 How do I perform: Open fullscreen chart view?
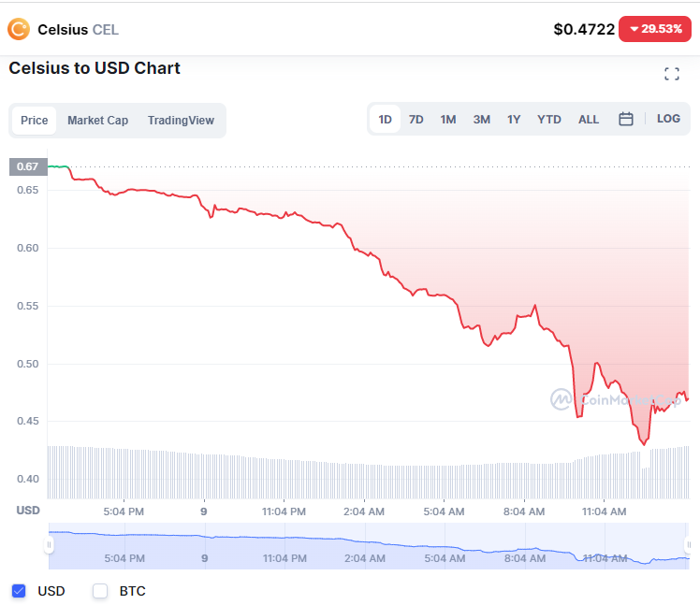click(671, 74)
